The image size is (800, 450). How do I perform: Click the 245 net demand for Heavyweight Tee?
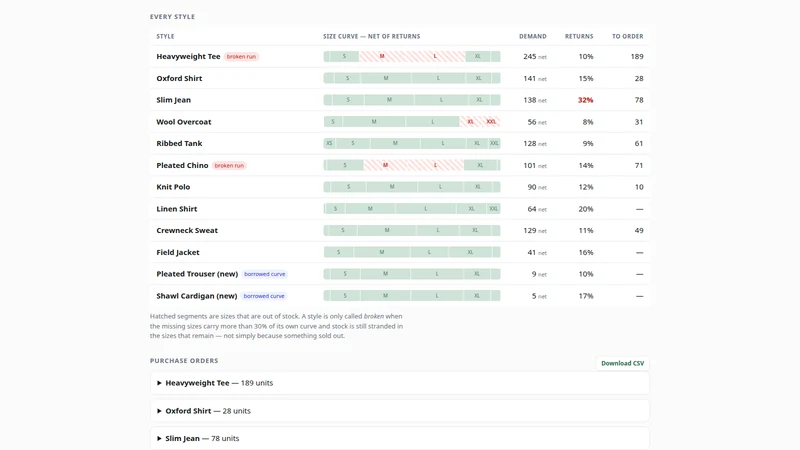pos(535,57)
